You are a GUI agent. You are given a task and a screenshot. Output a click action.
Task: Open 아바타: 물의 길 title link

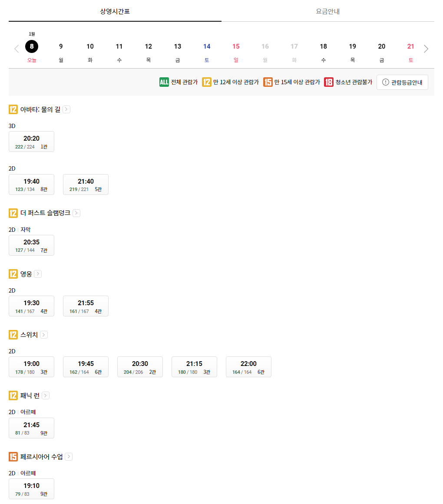(x=40, y=109)
